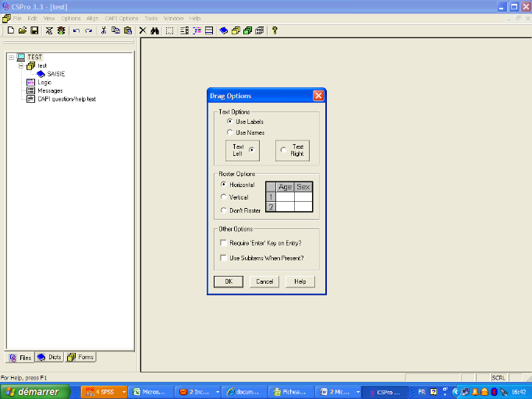The height and width of the screenshot is (399, 532).
Task: Click the Find binoculars icon
Action: 154,30
